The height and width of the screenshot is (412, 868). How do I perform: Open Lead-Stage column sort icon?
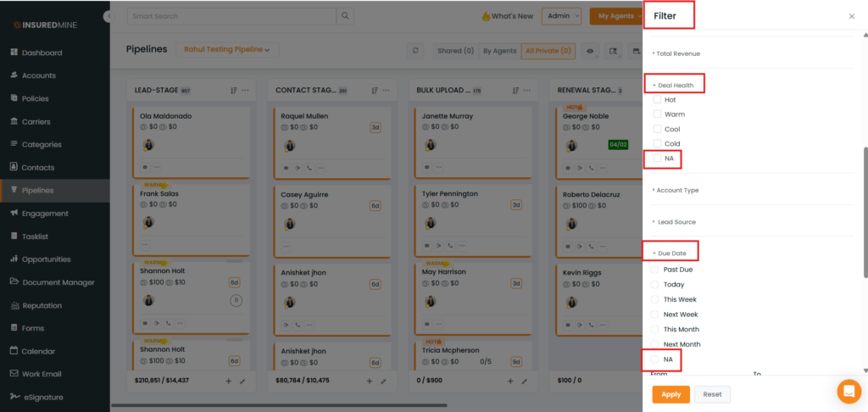point(233,91)
